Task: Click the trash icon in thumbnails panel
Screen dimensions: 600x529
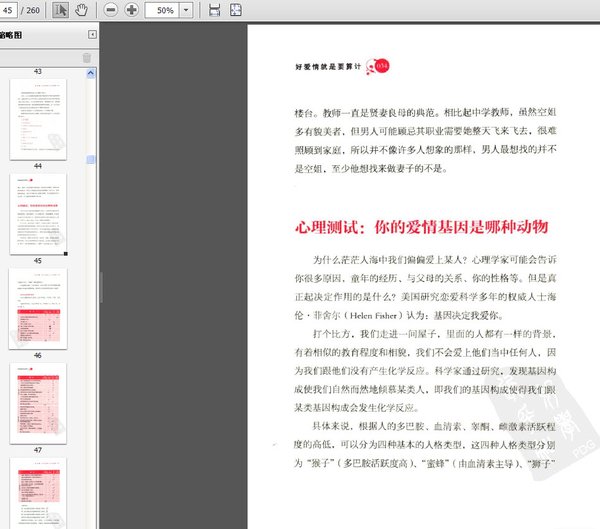Action: 87,58
